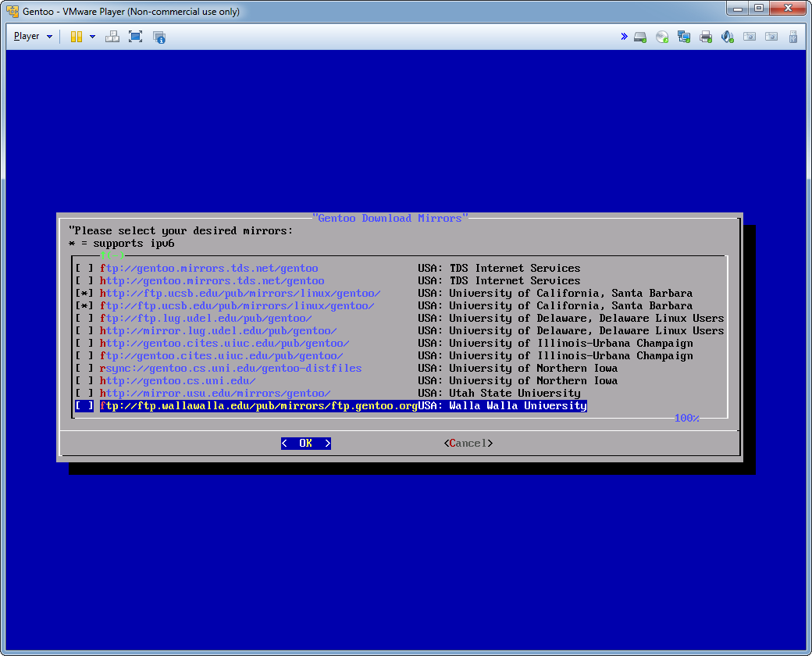
Task: Enter full screen mode icon
Action: (135, 37)
